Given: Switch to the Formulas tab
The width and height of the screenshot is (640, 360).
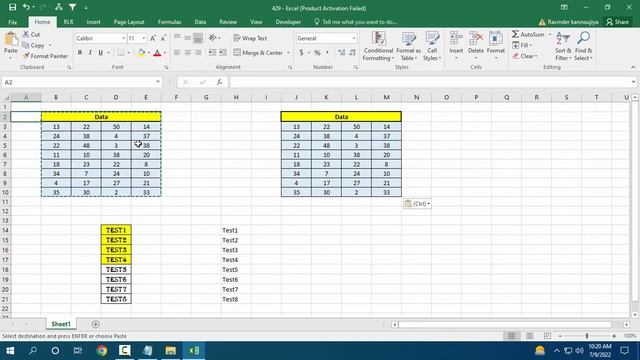Looking at the screenshot, I should (169, 22).
